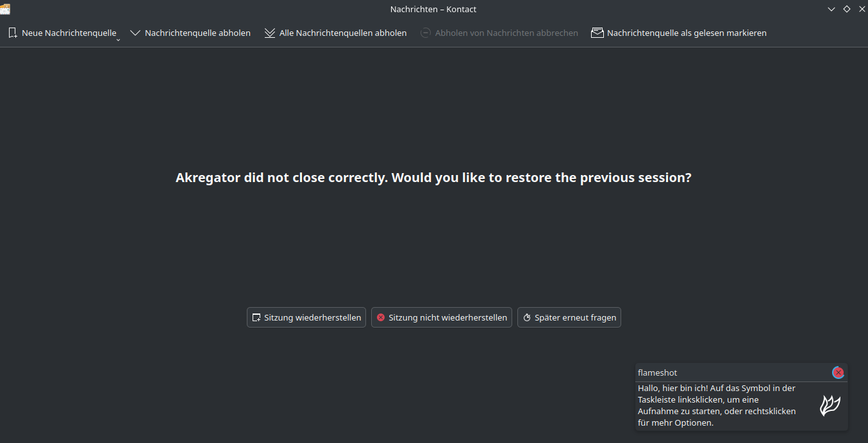Restore session with Sitzung wiederherstellen button
This screenshot has height=443, width=868.
[x=306, y=317]
